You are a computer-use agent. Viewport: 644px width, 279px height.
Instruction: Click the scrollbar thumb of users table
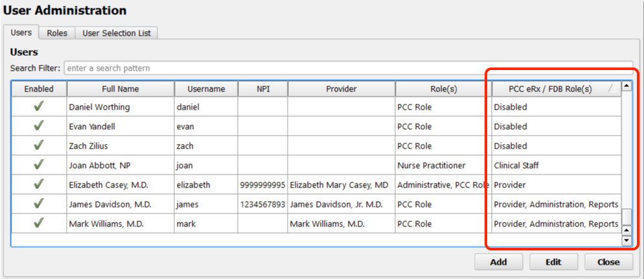pyautogui.click(x=627, y=217)
